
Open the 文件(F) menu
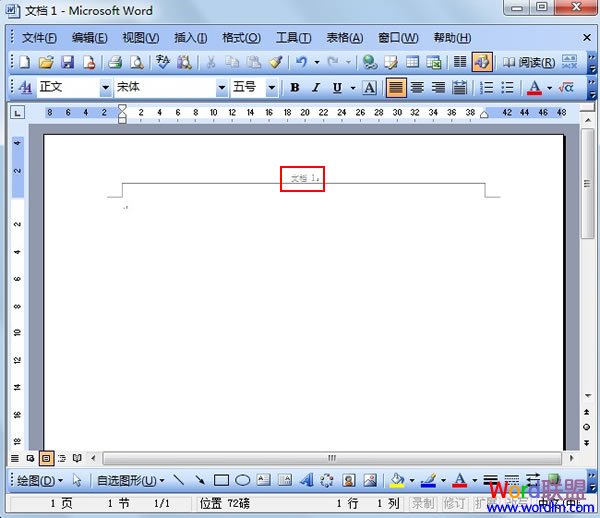(39, 38)
